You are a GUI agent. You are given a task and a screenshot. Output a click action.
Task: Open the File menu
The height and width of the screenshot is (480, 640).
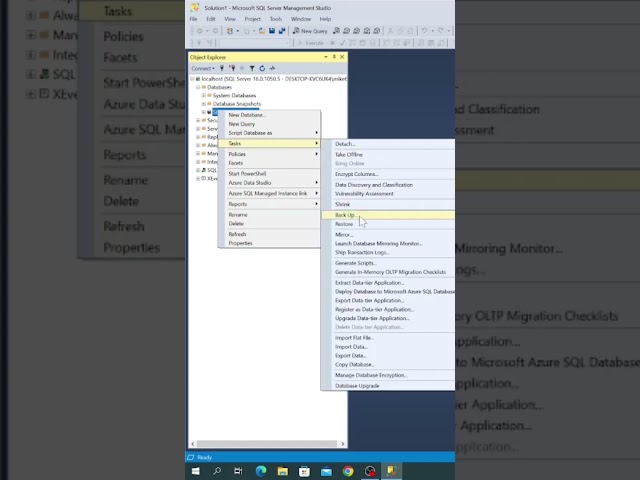point(193,19)
